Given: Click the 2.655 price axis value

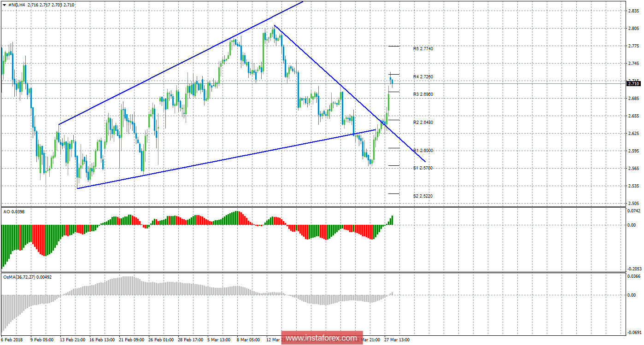Looking at the screenshot, I should tap(634, 116).
